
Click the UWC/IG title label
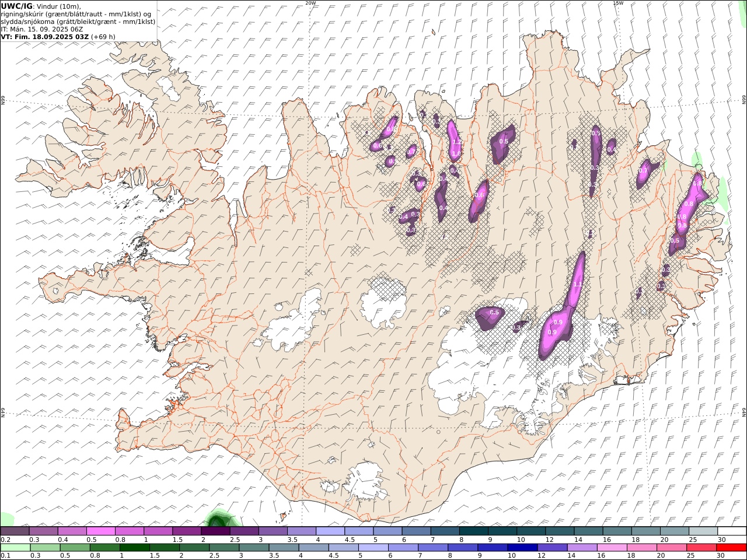tap(16, 6)
